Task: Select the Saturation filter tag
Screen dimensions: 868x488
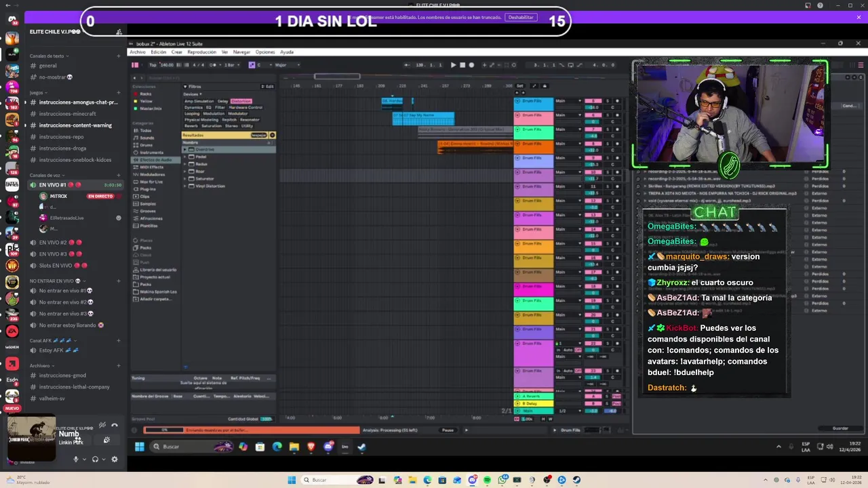Action: (212, 126)
